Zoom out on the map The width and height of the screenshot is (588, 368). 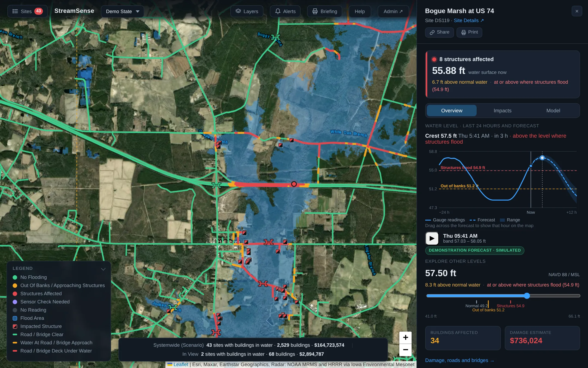405,350
